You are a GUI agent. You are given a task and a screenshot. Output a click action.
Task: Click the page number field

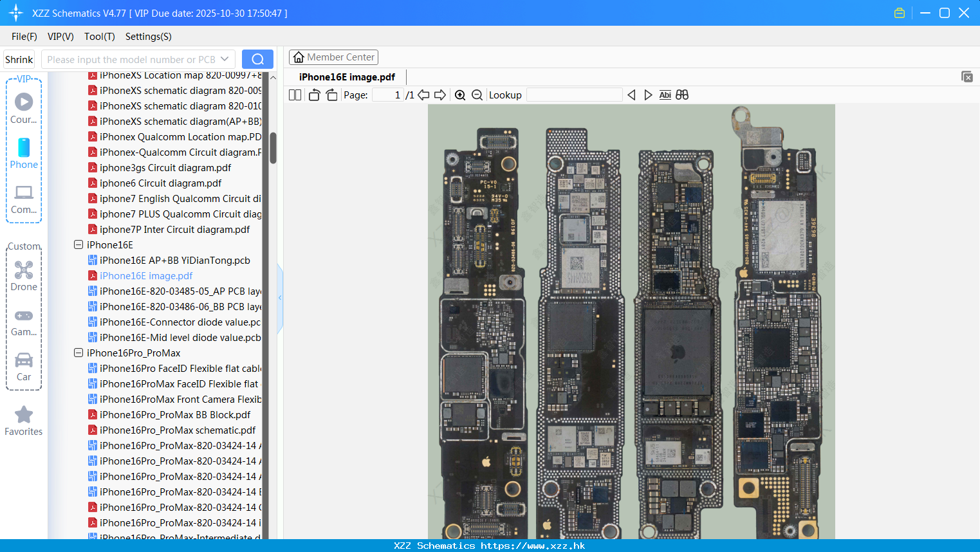[388, 95]
